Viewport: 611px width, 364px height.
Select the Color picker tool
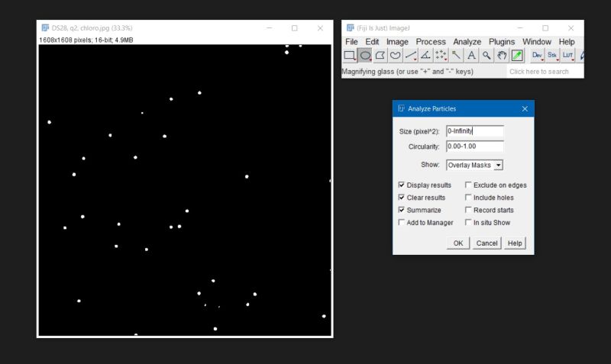pyautogui.click(x=517, y=56)
